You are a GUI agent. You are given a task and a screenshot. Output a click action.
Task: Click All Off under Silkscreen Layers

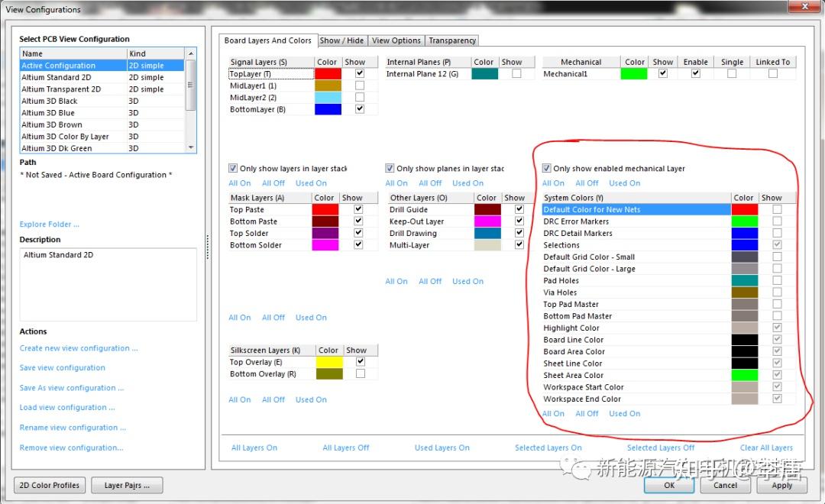[273, 400]
